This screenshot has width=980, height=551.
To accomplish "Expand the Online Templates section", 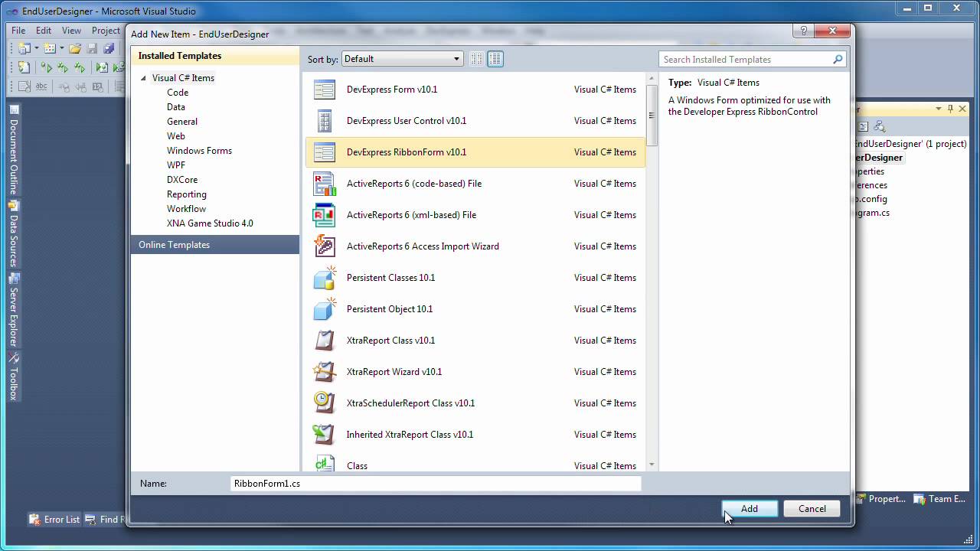I will pyautogui.click(x=215, y=245).
